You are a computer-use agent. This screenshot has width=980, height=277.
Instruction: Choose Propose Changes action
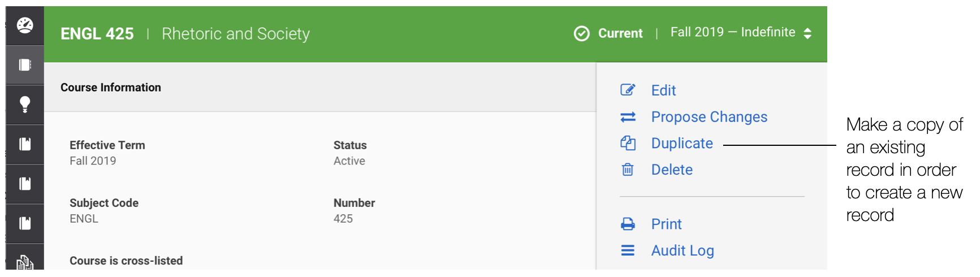click(709, 117)
